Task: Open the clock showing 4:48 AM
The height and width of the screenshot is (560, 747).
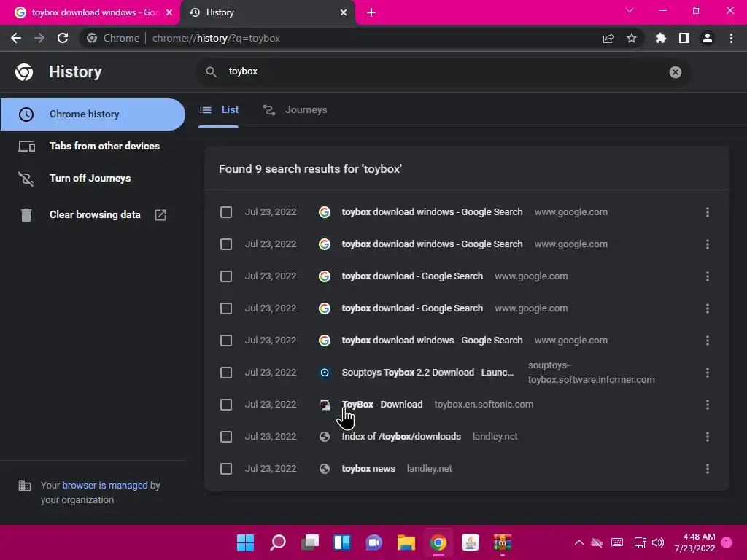Action: tap(694, 542)
